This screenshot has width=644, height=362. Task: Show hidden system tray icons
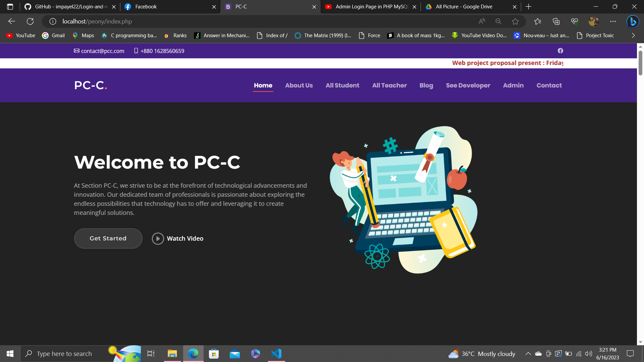528,354
